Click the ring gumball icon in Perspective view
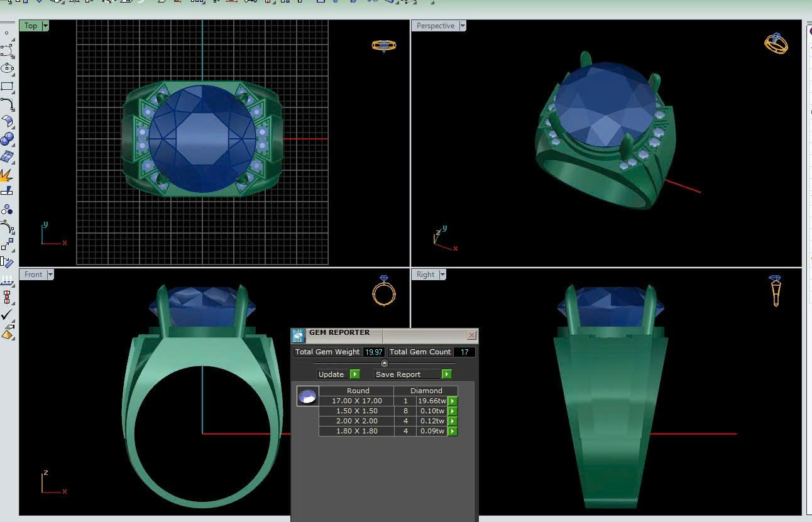Image resolution: width=812 pixels, height=522 pixels. [776, 43]
